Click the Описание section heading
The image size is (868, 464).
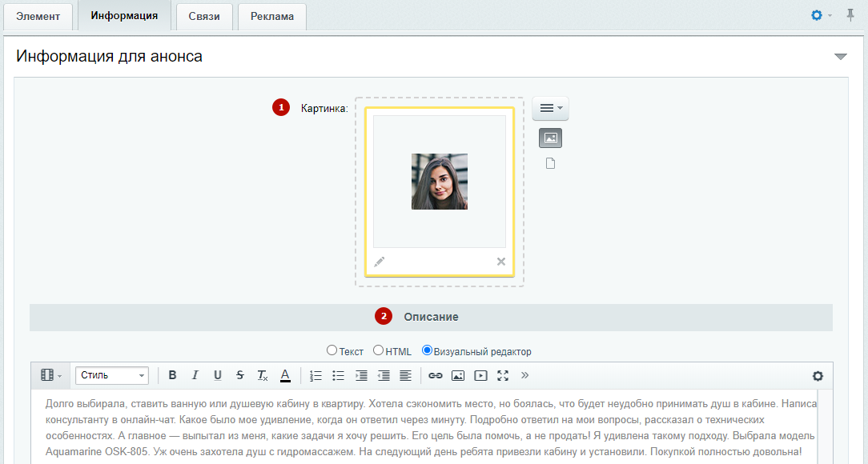pyautogui.click(x=432, y=317)
